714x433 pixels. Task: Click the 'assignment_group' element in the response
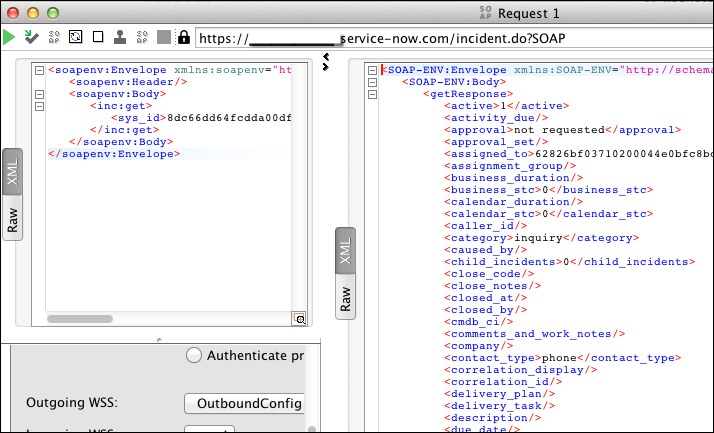(510, 166)
